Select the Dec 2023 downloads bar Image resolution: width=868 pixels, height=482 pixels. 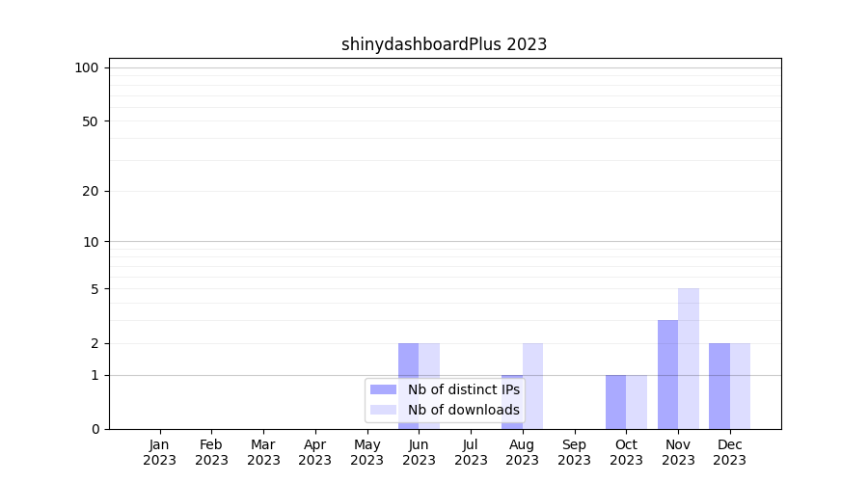coord(741,386)
